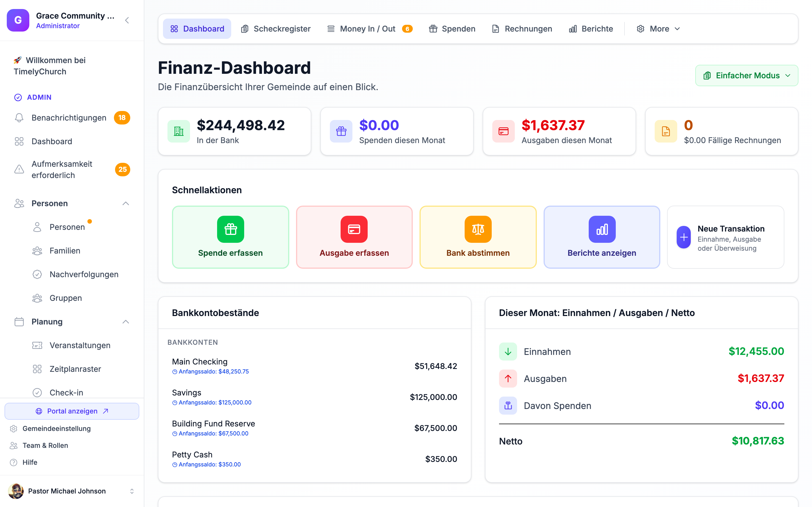Click the orange scales icon for Bank abstimmen
812x507 pixels.
[x=478, y=229]
